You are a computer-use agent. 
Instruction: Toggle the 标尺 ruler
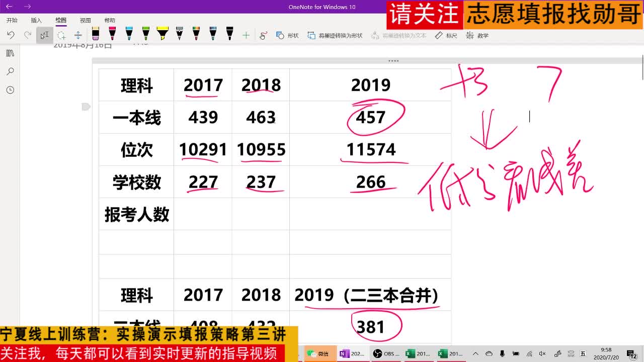click(446, 36)
